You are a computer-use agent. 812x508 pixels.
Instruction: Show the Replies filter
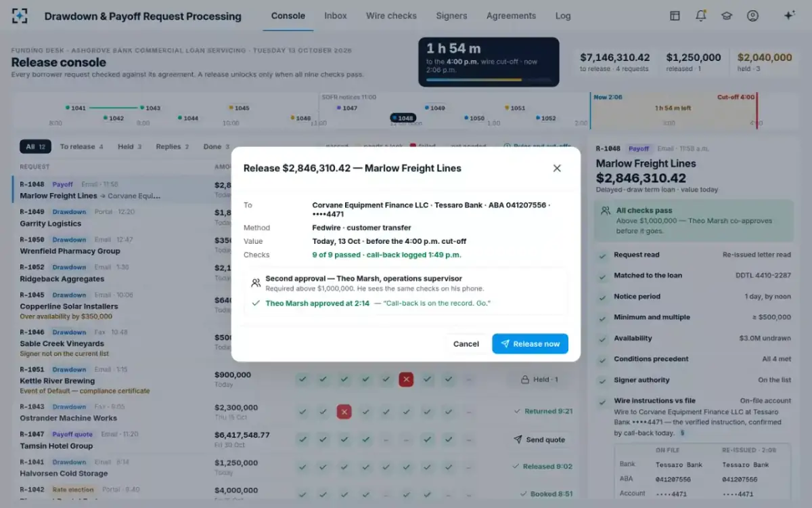pyautogui.click(x=173, y=146)
